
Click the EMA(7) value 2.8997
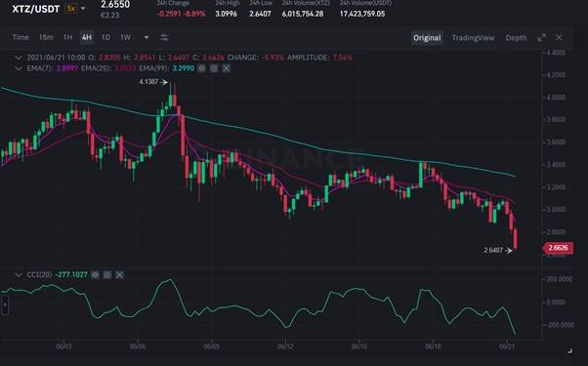(66, 68)
